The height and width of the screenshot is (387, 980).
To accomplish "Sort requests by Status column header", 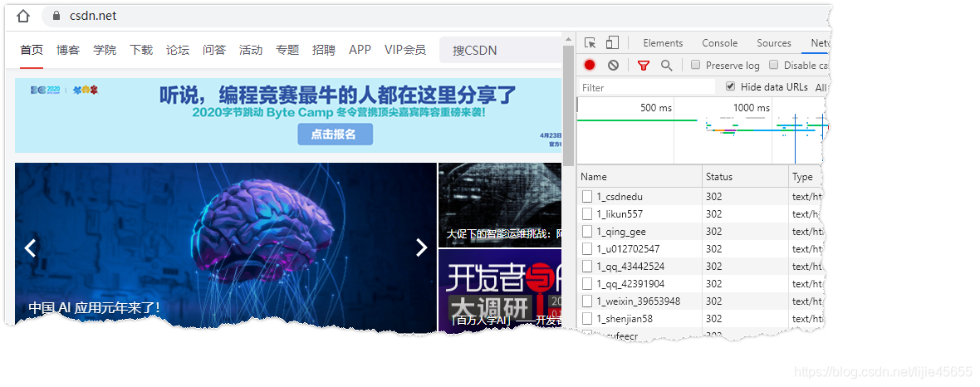I will pos(746,176).
